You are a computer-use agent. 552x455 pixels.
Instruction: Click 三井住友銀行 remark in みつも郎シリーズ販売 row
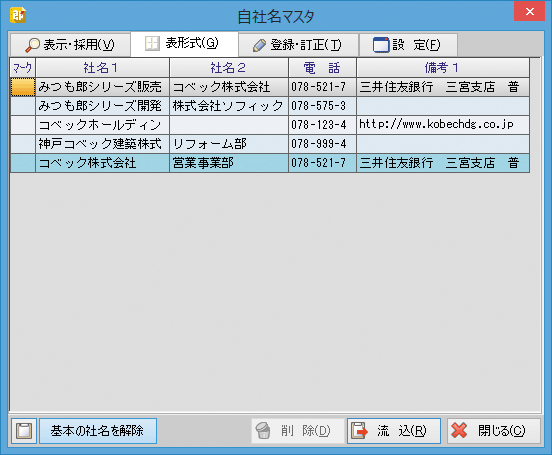[x=443, y=87]
